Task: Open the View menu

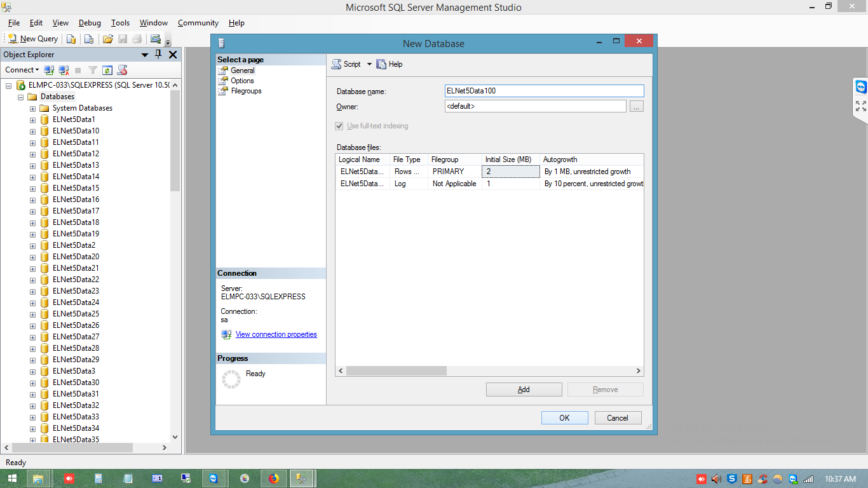Action: [60, 23]
